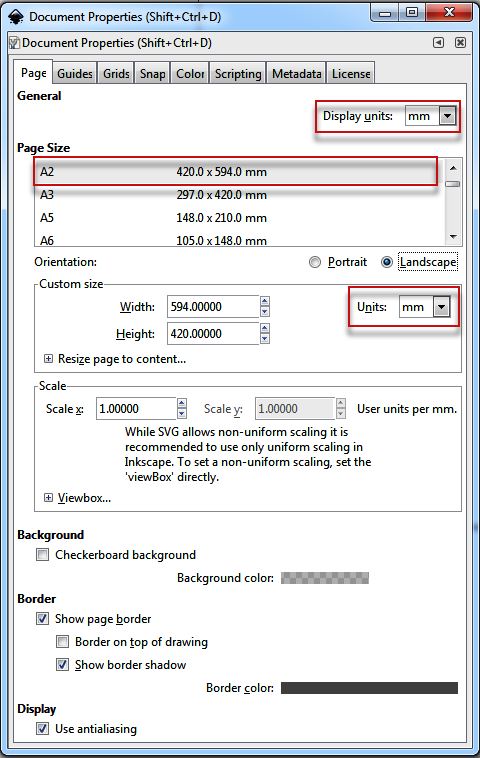Viewport: 480px width, 758px height.
Task: Open the Metadata tab
Action: click(x=297, y=74)
